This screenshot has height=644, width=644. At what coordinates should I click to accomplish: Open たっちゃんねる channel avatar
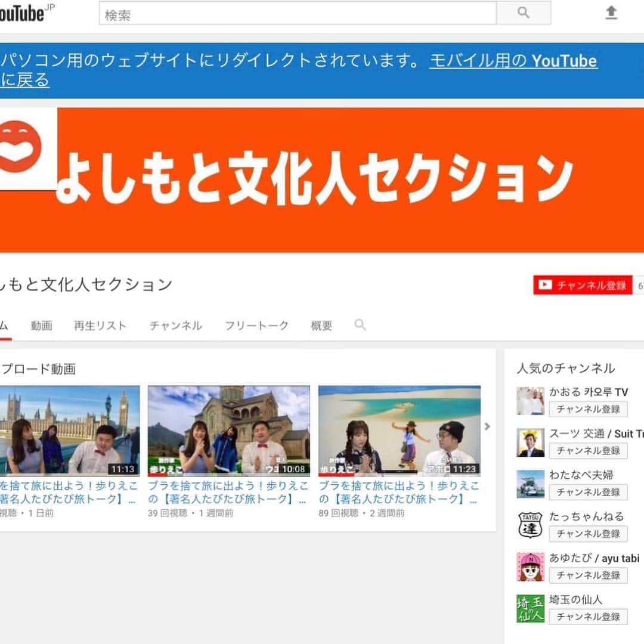click(530, 526)
